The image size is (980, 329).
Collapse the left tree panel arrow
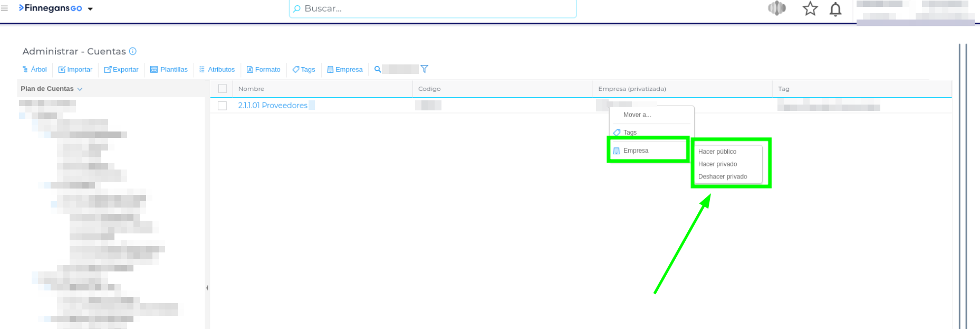pos(207,288)
